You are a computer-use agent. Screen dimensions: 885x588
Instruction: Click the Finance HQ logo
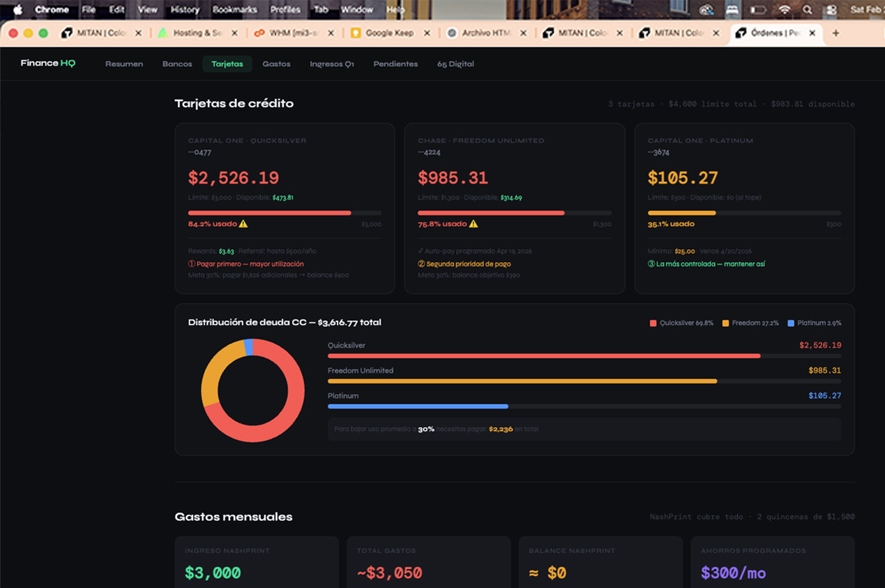(x=47, y=63)
